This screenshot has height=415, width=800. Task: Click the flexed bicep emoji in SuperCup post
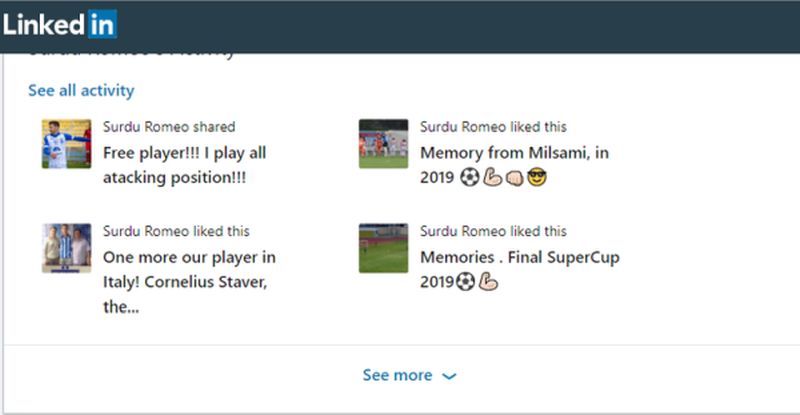pos(489,283)
